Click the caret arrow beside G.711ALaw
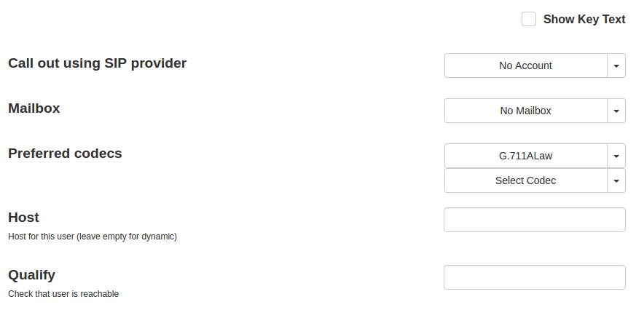 616,156
